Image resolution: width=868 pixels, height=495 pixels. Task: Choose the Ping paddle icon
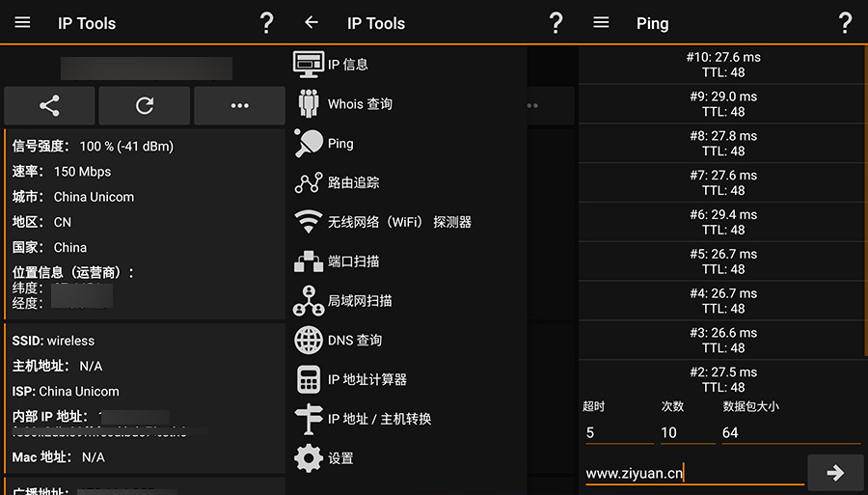click(309, 144)
